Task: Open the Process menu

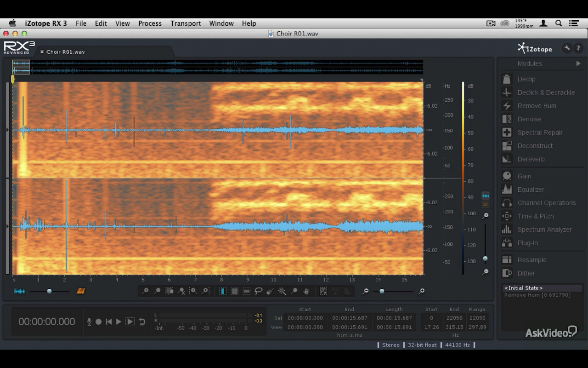Action: tap(150, 23)
